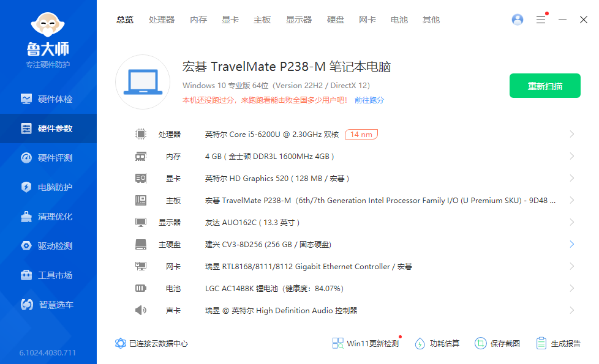Click the memory module icon
The width and height of the screenshot is (599, 364).
(x=141, y=157)
